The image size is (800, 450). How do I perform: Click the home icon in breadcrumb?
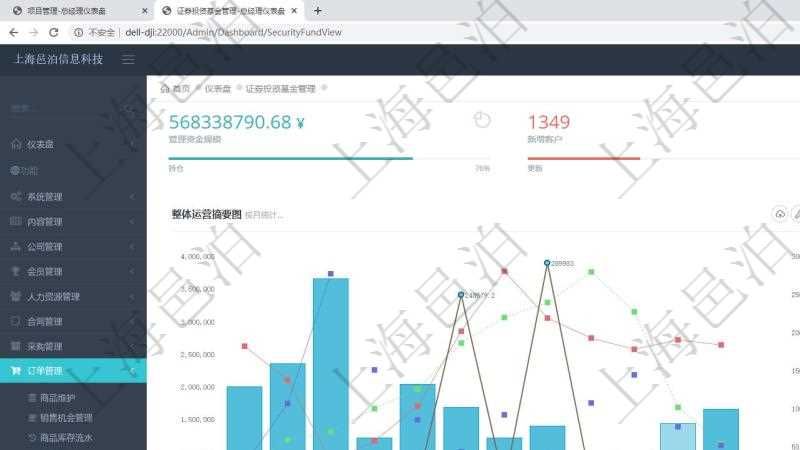pyautogui.click(x=165, y=89)
